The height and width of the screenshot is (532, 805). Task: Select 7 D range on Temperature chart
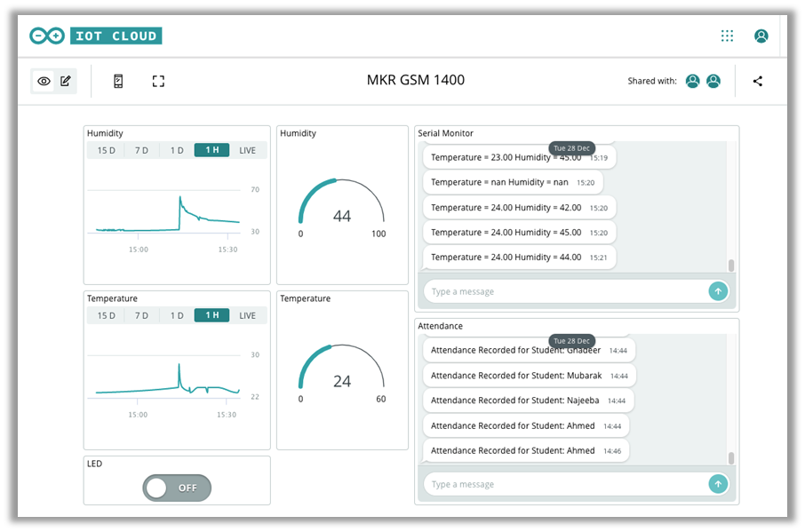click(141, 315)
